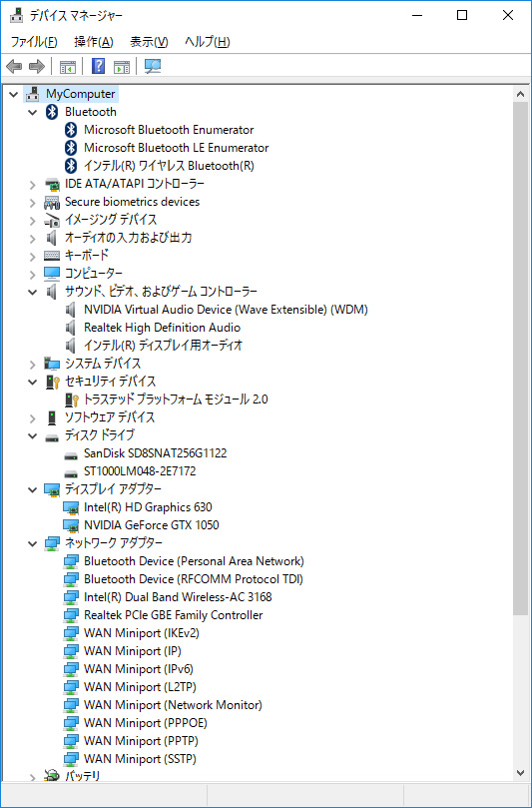Select Microsoft Bluetooth Enumerator

tap(169, 130)
